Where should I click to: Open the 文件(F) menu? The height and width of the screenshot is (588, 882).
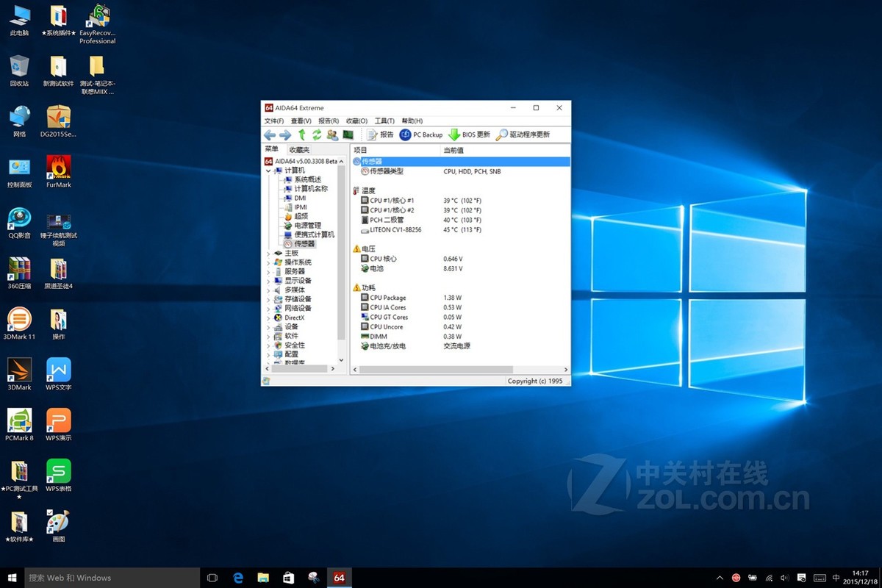click(274, 121)
